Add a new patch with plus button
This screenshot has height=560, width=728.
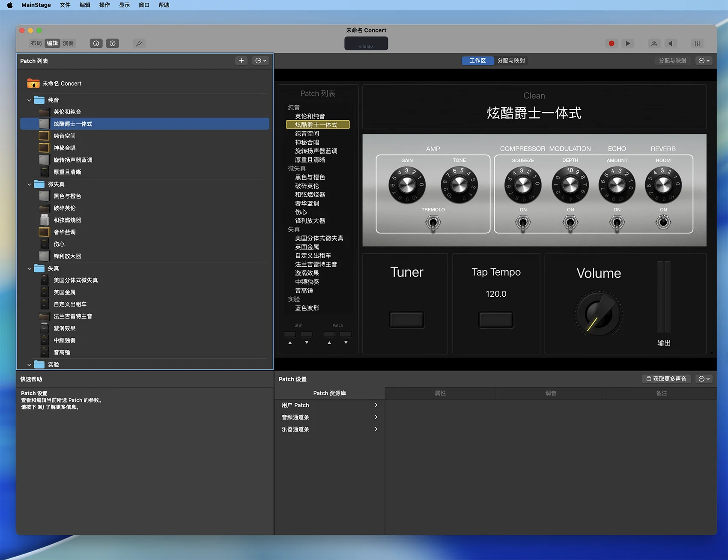point(242,61)
